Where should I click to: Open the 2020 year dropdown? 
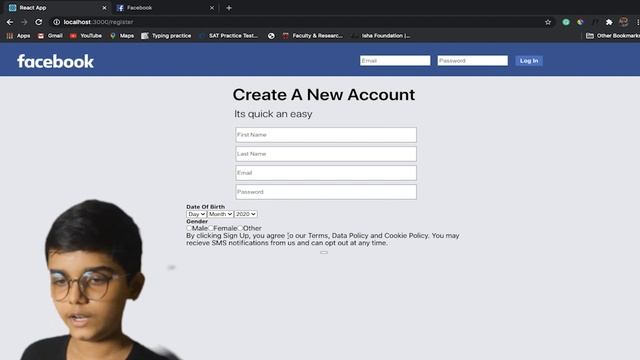(x=246, y=214)
